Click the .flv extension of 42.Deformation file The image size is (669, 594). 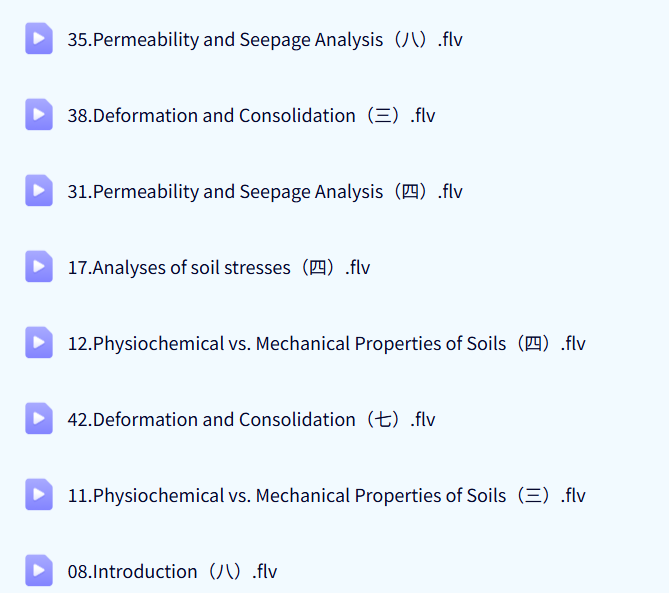[x=421, y=420]
